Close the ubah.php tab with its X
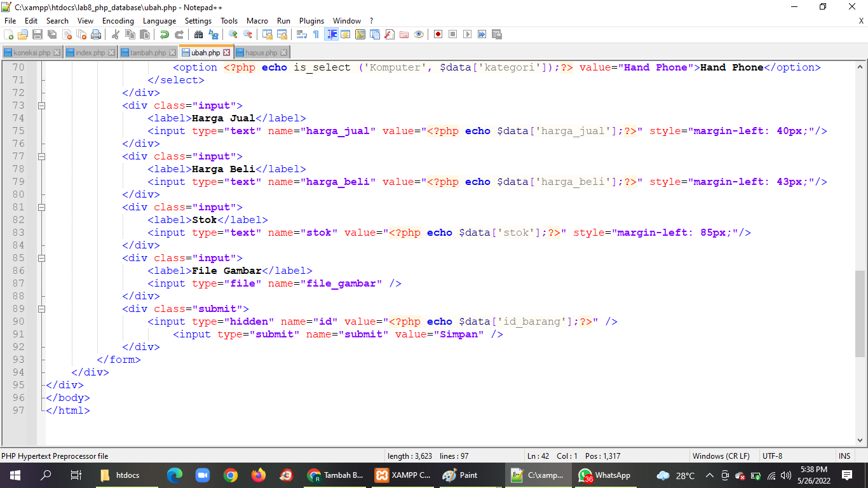 (227, 53)
